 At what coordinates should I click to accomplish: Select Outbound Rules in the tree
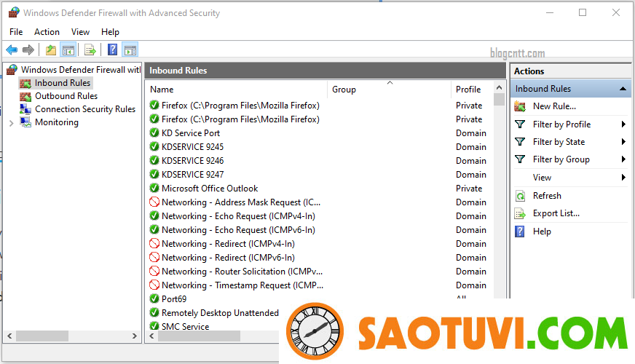[66, 96]
